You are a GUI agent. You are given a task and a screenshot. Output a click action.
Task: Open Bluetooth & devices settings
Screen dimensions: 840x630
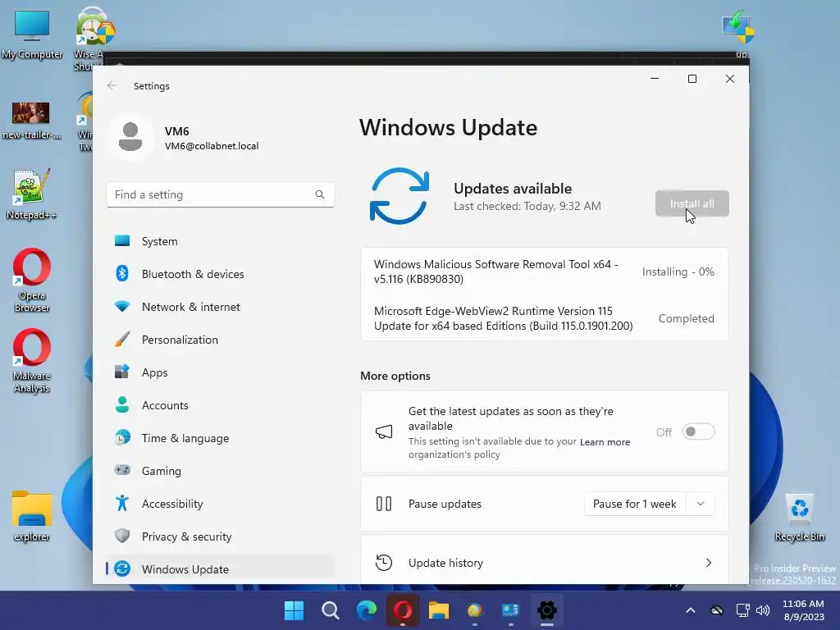220,274
